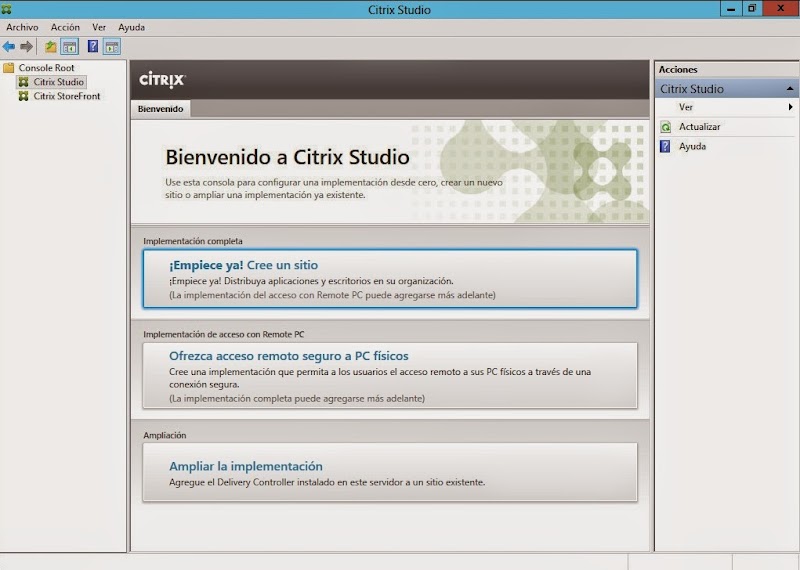The image size is (800, 570).
Task: Click Ampliar la implementación
Action: pyautogui.click(x=390, y=472)
